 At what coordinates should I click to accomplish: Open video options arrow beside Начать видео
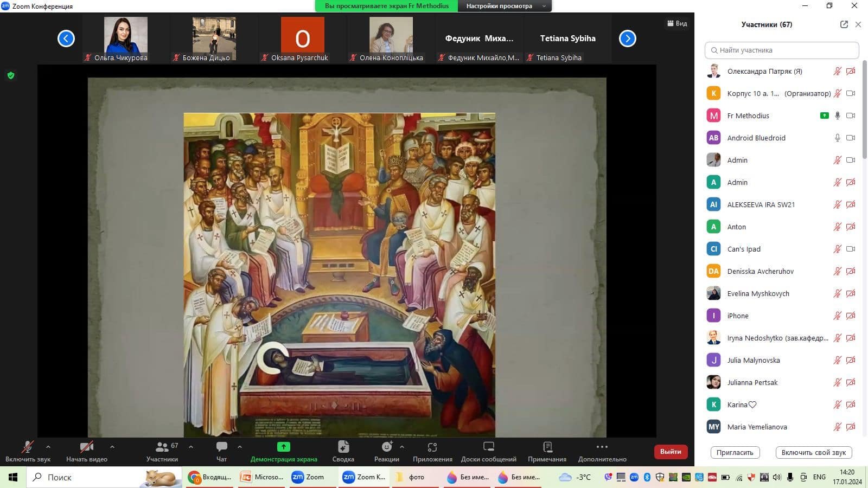pyautogui.click(x=112, y=447)
